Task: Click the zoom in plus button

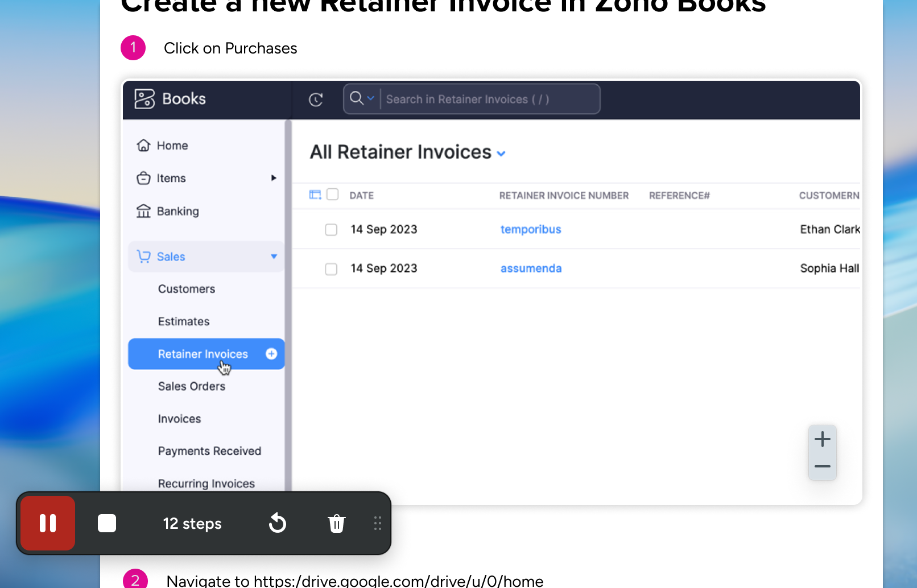Action: coord(823,439)
